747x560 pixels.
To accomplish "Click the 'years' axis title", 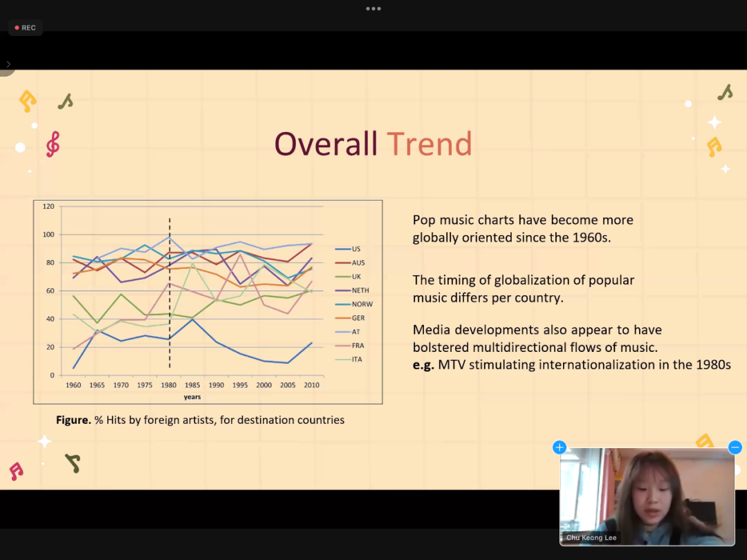I will point(192,397).
